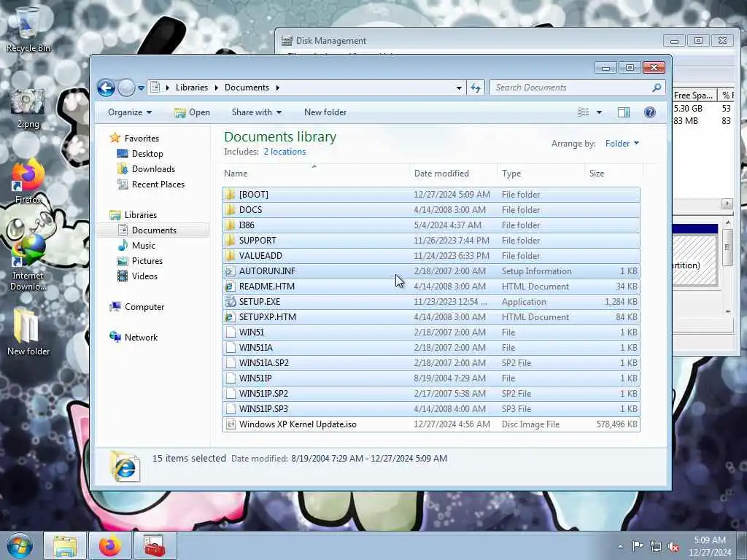Open the Organize menu

(130, 112)
